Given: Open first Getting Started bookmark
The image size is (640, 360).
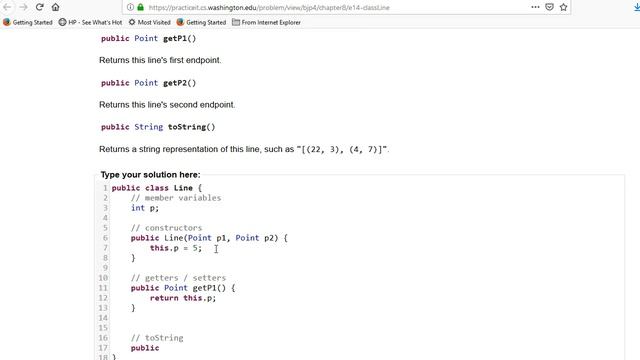Looking at the screenshot, I should (x=28, y=22).
